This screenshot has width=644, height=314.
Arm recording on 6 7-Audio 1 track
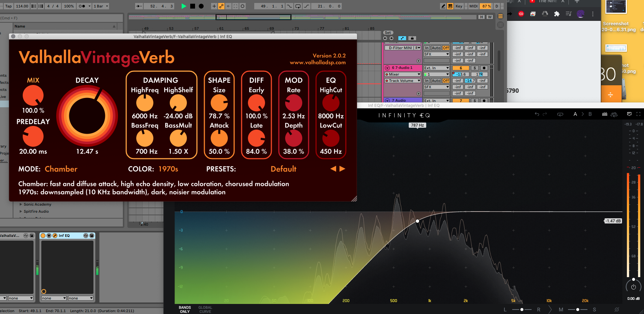[484, 68]
